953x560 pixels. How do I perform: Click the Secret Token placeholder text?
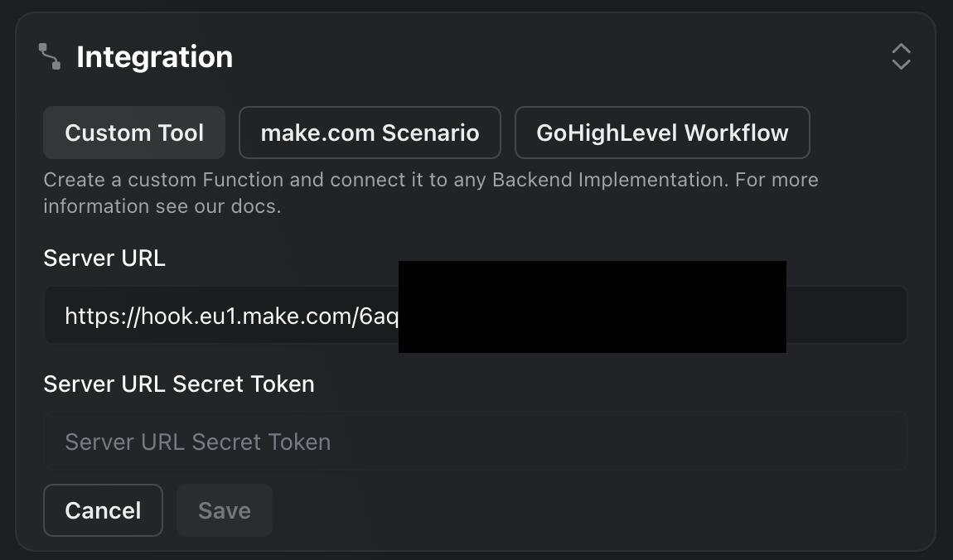pos(197,442)
